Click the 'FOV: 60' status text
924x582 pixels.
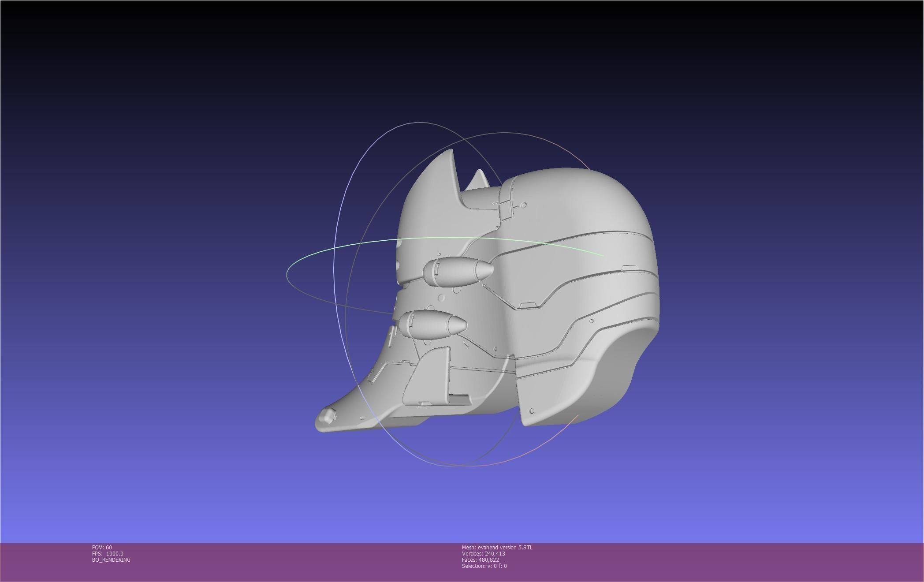(102, 547)
